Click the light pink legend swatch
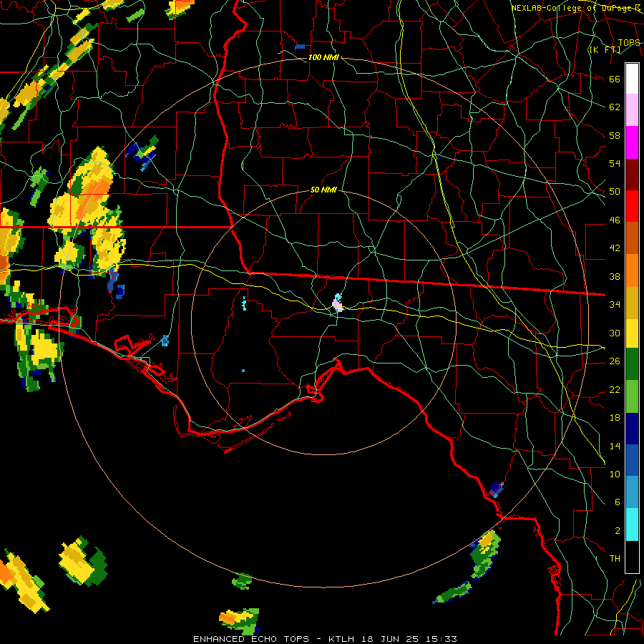Screen dimensions: 644x644 click(632, 110)
